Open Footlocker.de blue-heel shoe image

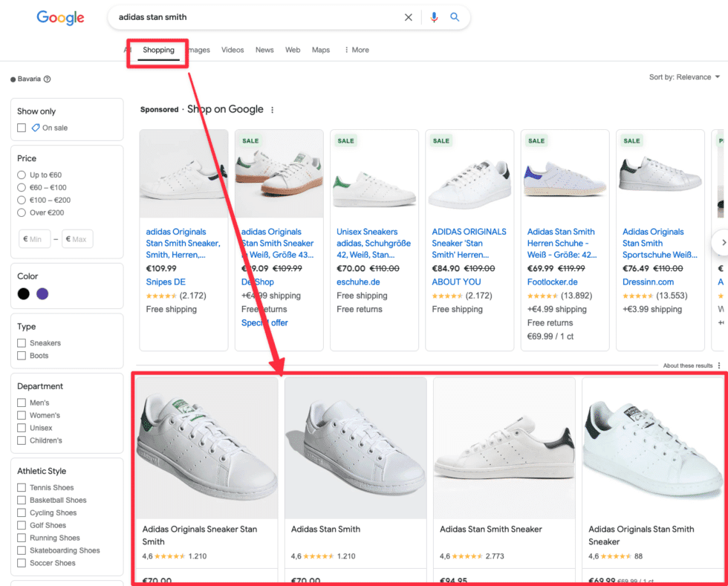coord(565,174)
